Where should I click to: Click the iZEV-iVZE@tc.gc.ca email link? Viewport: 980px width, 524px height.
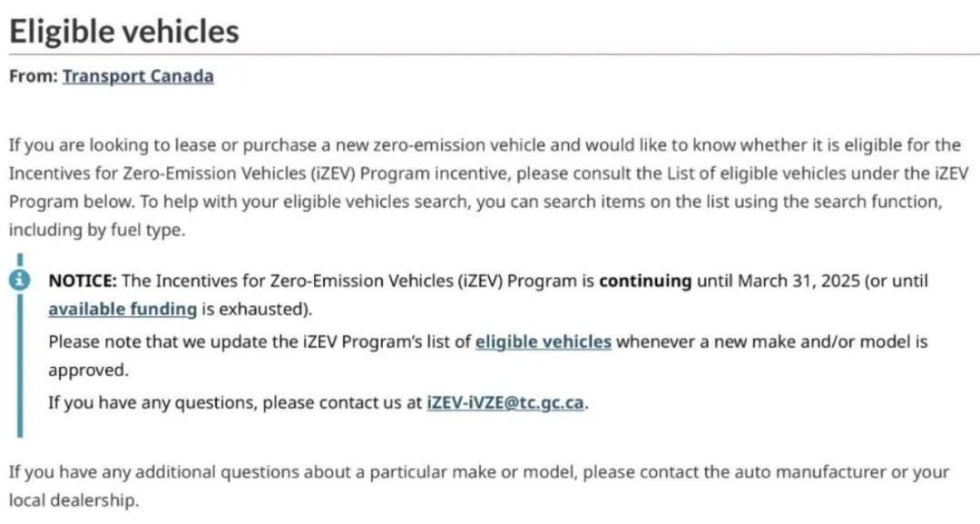505,402
